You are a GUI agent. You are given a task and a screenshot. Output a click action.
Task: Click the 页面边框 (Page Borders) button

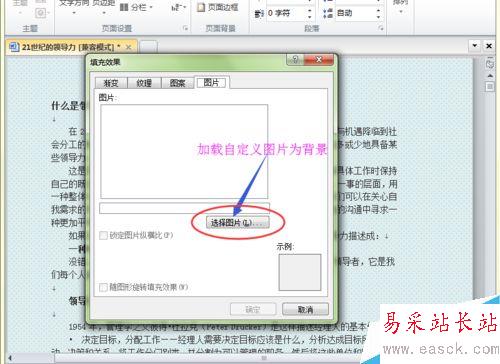(218, 7)
